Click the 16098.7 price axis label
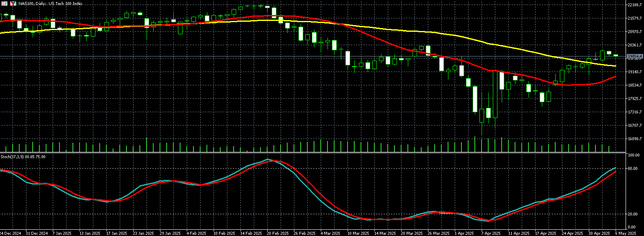Viewport: 644px width, 236px height. (x=635, y=139)
